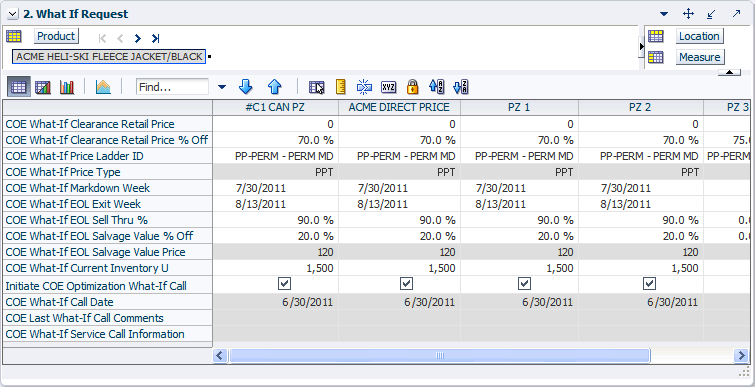Click the measure selection table icon
The height and width of the screenshot is (387, 755).
(x=316, y=87)
